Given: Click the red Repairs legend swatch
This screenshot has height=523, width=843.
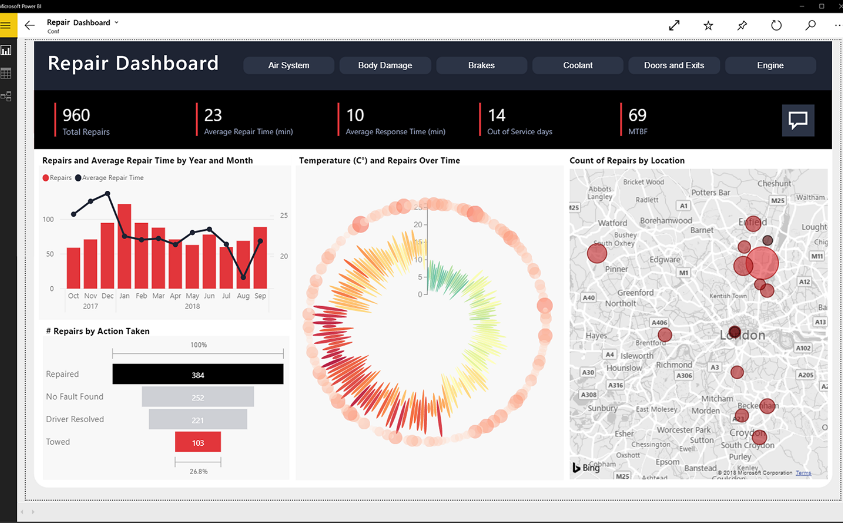Looking at the screenshot, I should pos(46,178).
